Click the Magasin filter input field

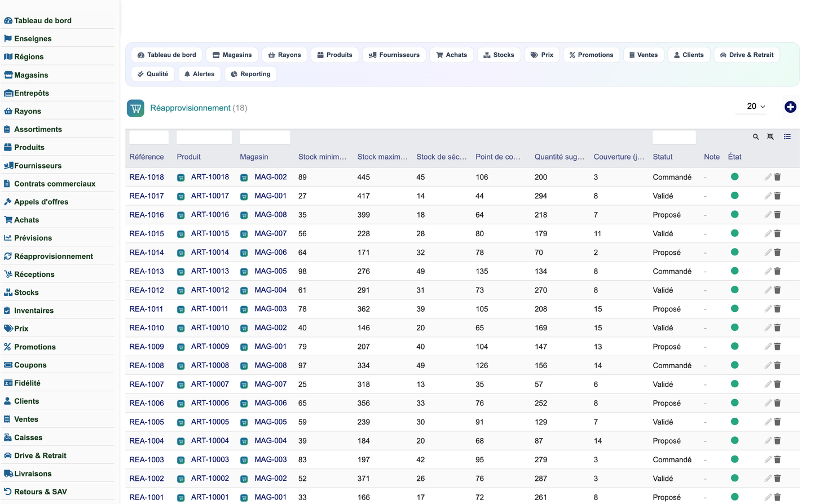point(265,137)
